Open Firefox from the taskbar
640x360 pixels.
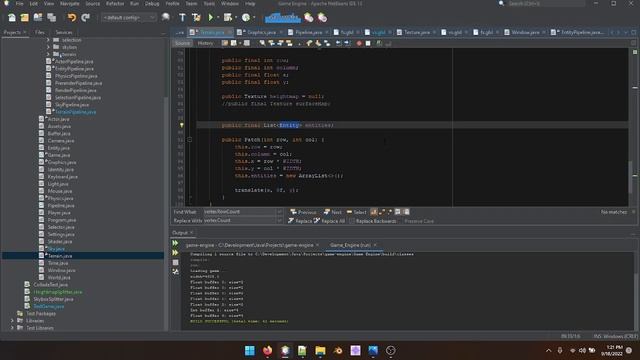point(267,350)
